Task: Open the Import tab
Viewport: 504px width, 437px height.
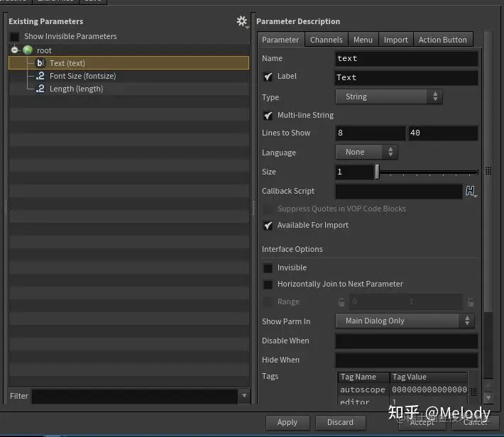Action: (x=395, y=40)
